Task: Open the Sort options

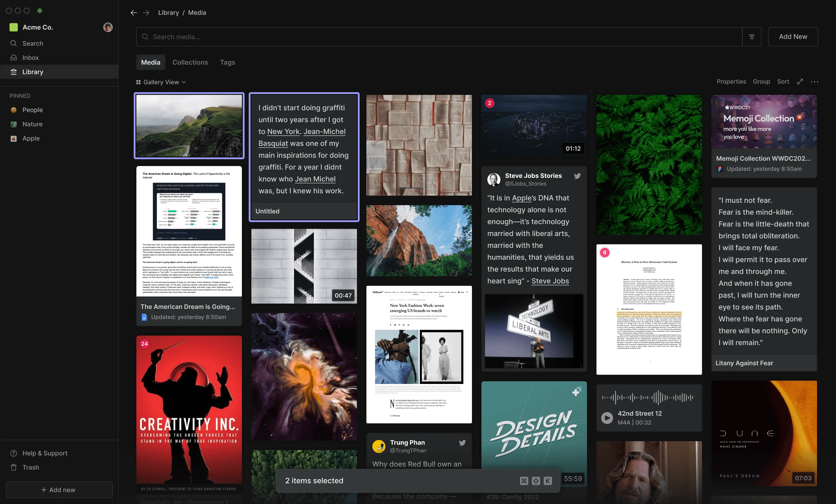Action: (783, 82)
